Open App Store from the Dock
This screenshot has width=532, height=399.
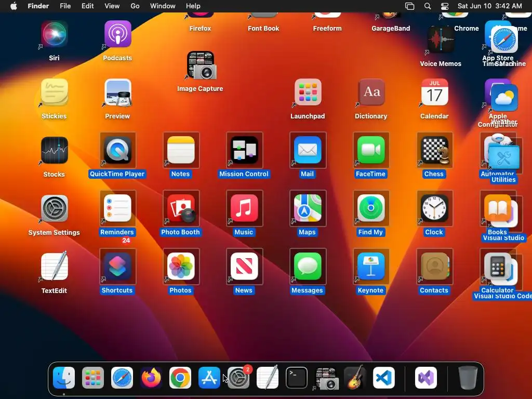tap(209, 378)
